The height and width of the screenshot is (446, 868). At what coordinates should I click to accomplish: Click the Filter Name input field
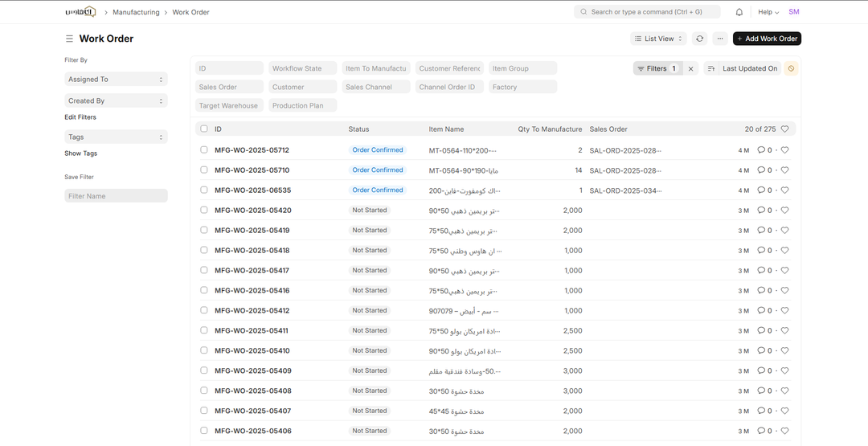coord(116,196)
